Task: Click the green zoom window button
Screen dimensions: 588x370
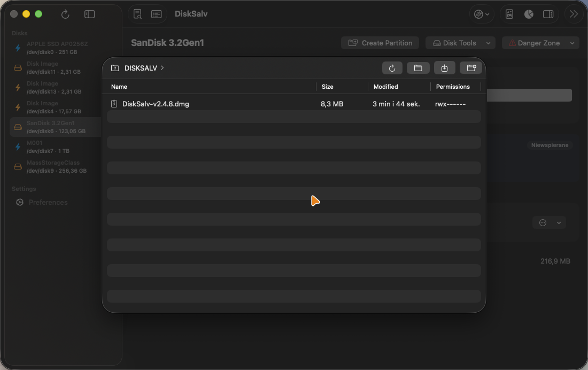Action: [x=38, y=14]
